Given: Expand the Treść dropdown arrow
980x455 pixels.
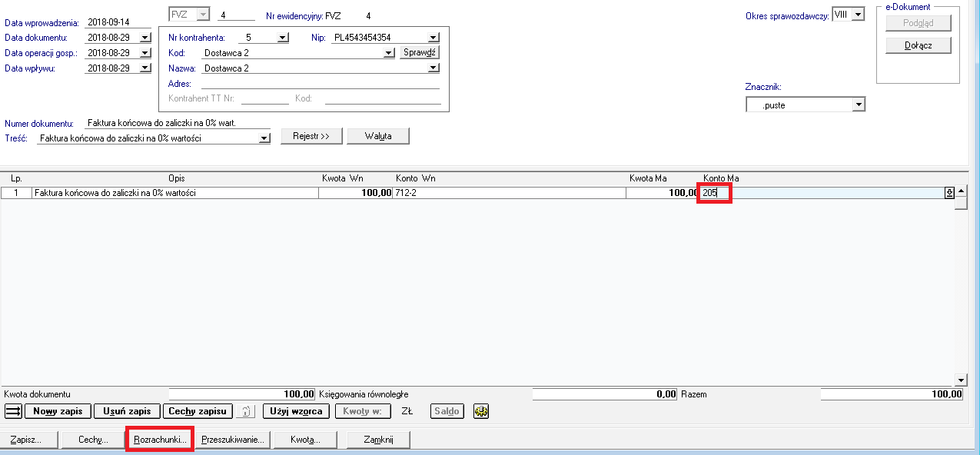Looking at the screenshot, I should click(x=265, y=138).
